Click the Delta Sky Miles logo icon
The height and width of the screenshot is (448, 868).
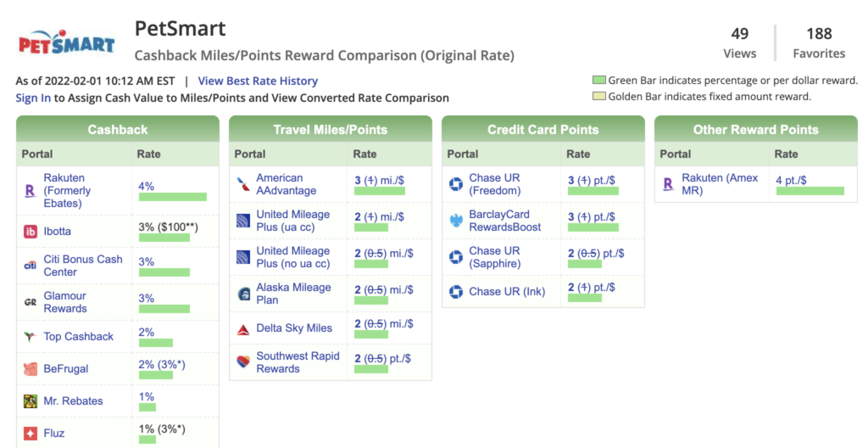[x=243, y=328]
